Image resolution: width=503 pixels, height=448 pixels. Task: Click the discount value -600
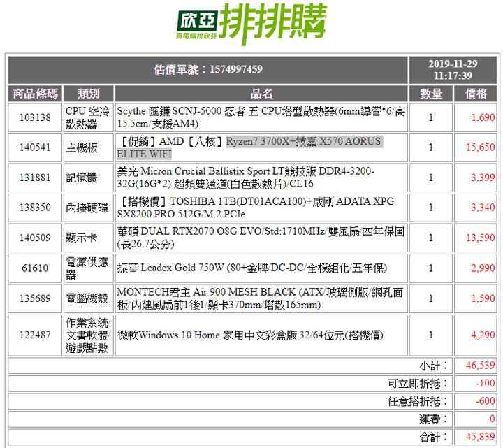[486, 401]
